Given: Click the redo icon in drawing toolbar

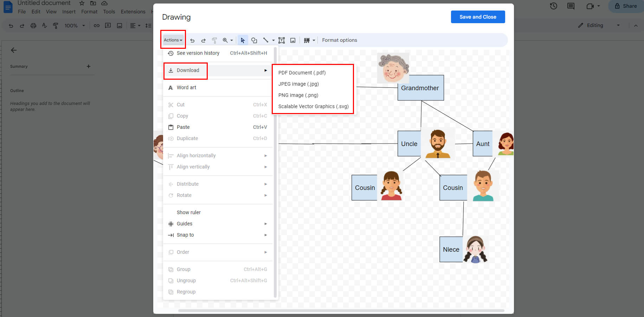Looking at the screenshot, I should pos(203,40).
